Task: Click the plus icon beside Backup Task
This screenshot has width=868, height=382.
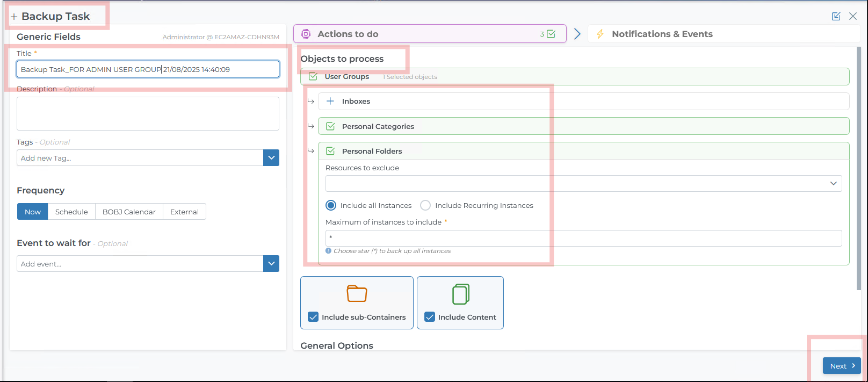Action: 14,17
